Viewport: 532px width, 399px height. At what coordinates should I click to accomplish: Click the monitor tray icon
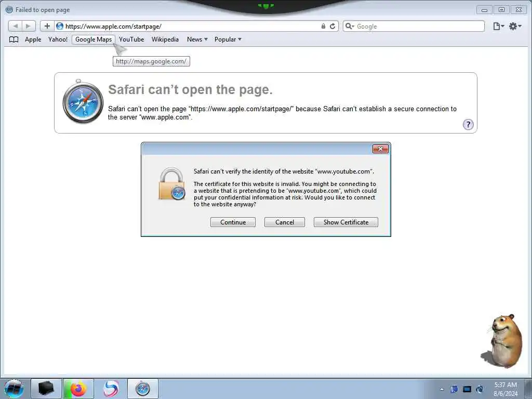click(x=467, y=389)
